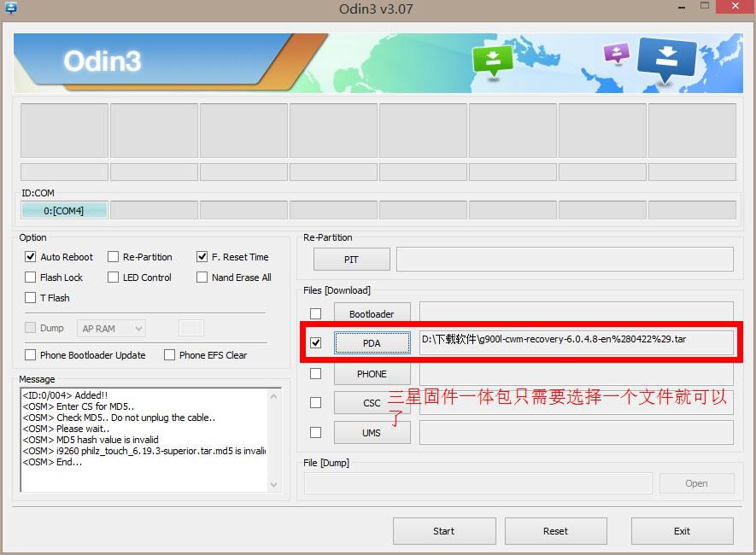
Task: Click the PDA file path field
Action: (x=576, y=342)
